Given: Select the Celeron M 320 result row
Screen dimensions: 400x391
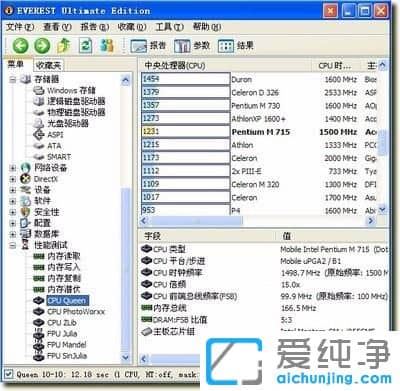Looking at the screenshot, I should click(259, 184).
